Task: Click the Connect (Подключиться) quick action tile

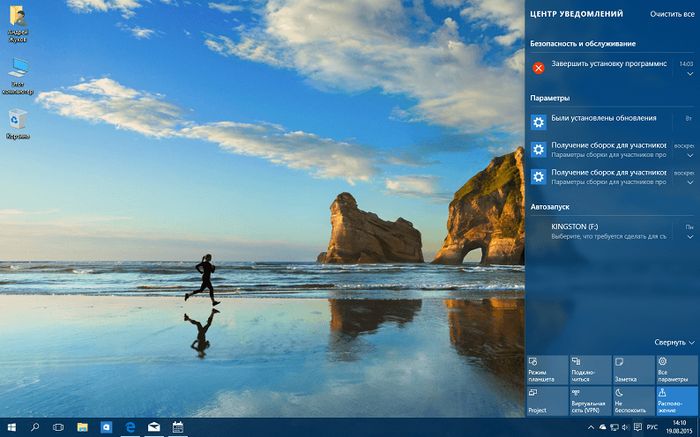Action: [x=589, y=369]
